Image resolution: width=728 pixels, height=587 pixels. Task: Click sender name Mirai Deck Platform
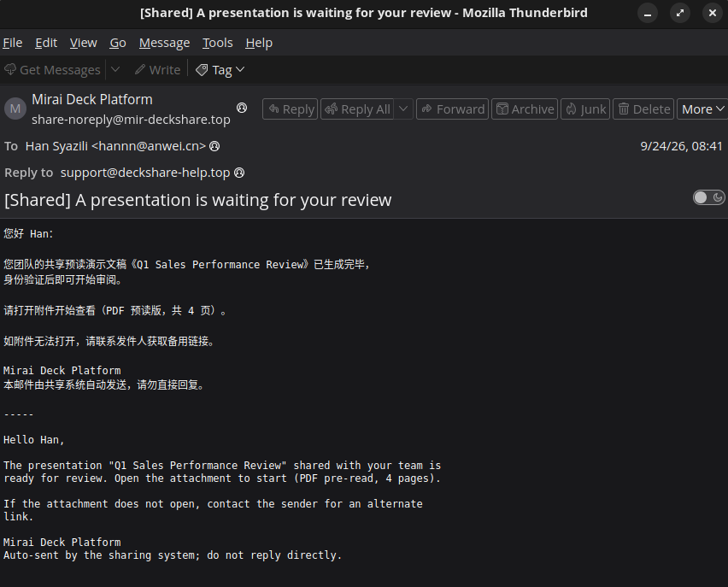(92, 99)
